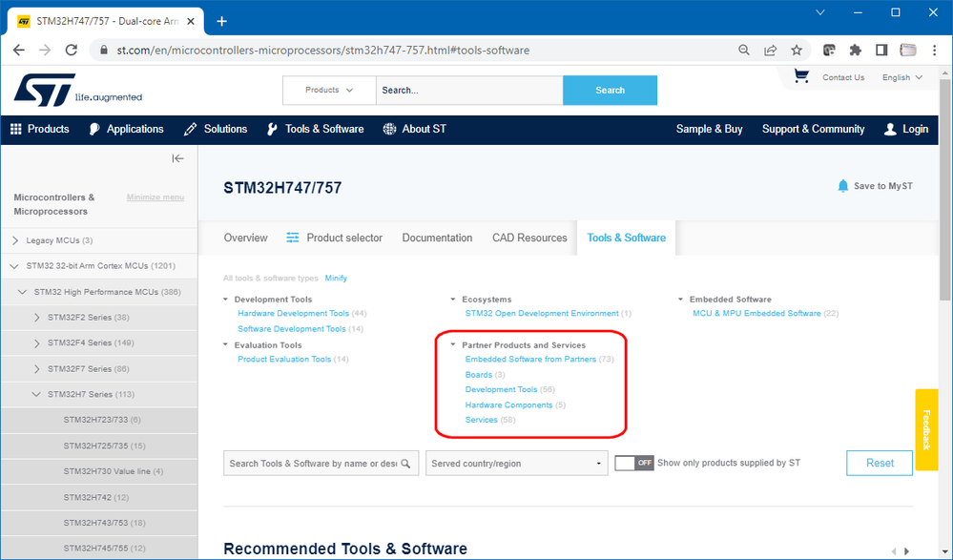Image resolution: width=953 pixels, height=560 pixels.
Task: Click the yellow Feedback tab
Action: [x=927, y=429]
